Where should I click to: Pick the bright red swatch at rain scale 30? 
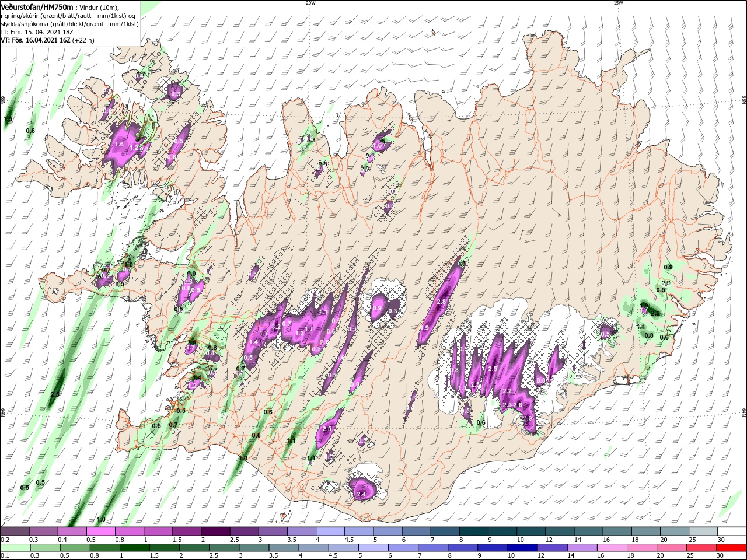click(731, 548)
